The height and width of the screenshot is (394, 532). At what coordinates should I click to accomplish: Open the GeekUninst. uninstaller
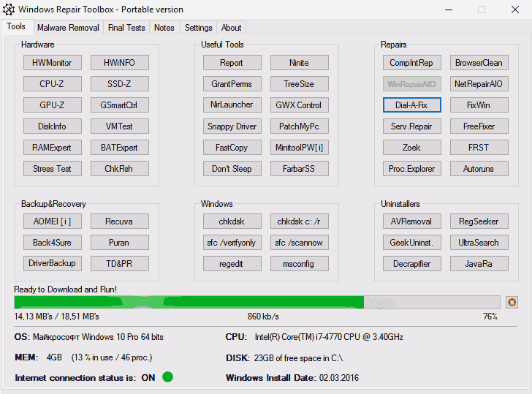click(x=411, y=243)
